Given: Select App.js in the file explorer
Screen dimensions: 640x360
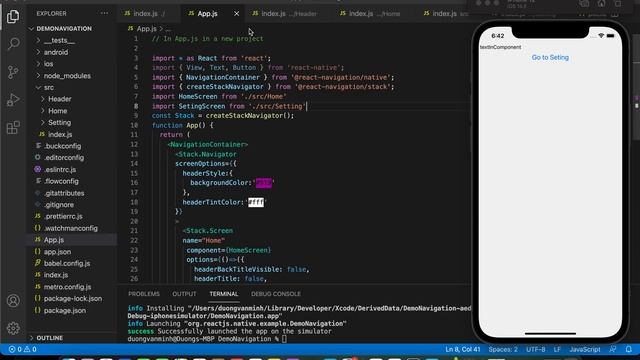Looking at the screenshot, I should 53,240.
